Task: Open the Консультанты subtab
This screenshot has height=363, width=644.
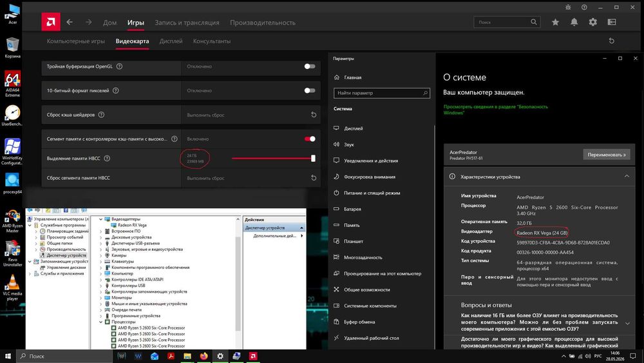Action: pos(211,41)
